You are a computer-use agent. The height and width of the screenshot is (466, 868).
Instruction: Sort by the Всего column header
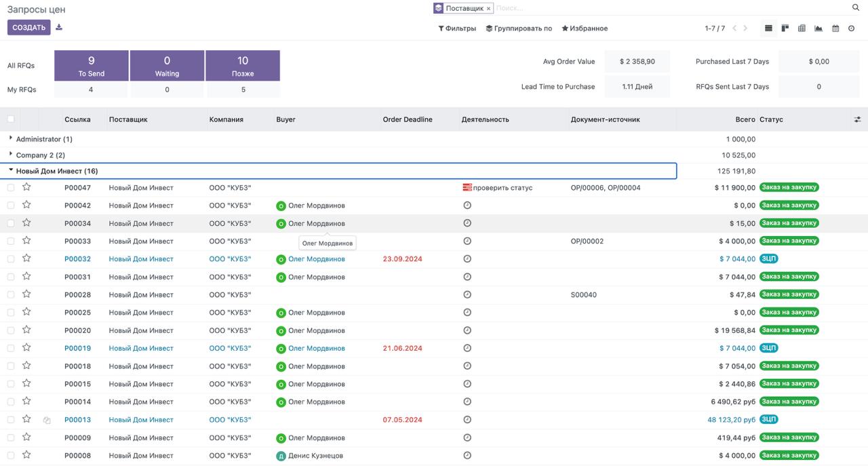click(745, 119)
